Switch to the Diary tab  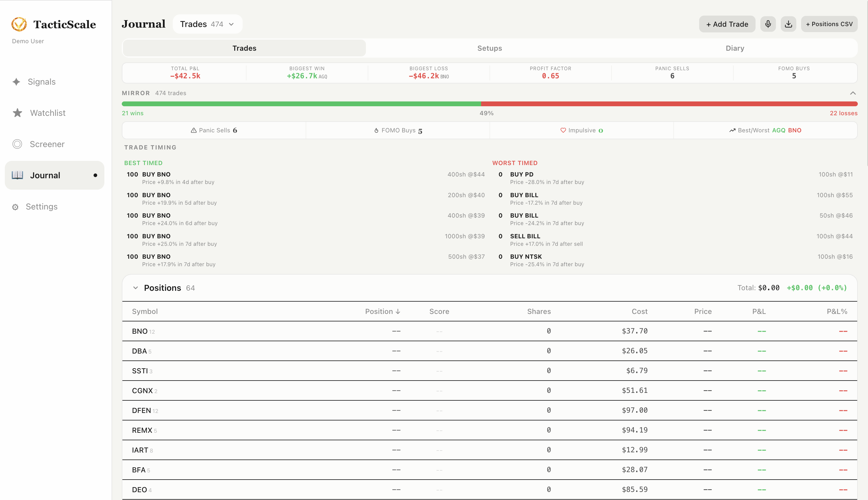pyautogui.click(x=735, y=48)
